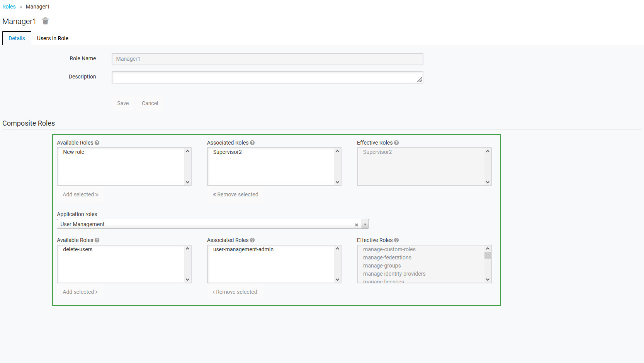Select delete-users in available application roles
644x363 pixels.
(78, 249)
